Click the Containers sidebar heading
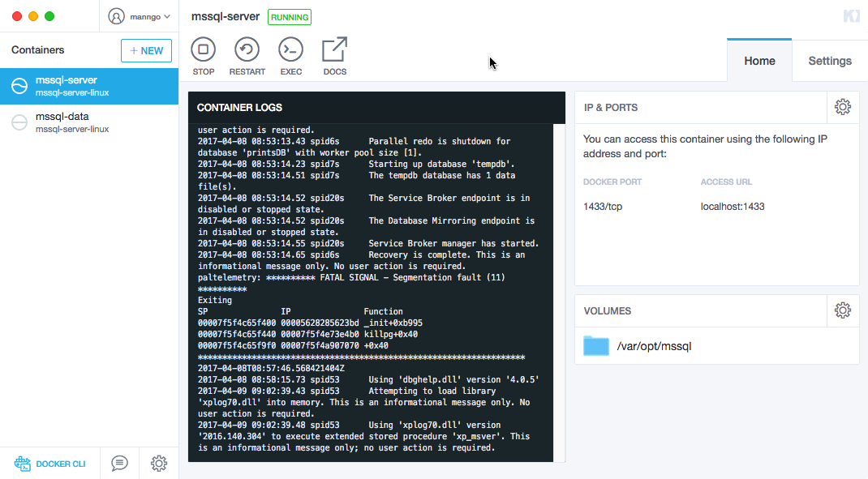The height and width of the screenshot is (479, 868). tap(37, 49)
